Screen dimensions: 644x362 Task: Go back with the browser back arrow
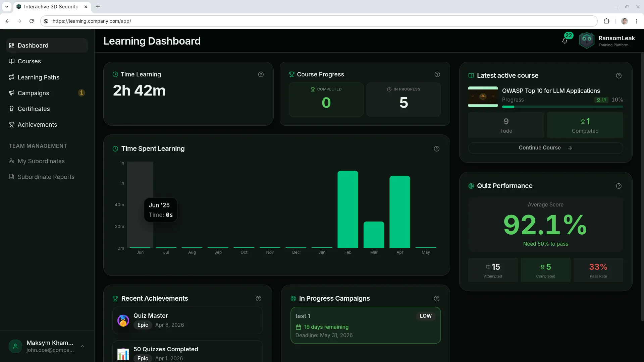coord(7,21)
